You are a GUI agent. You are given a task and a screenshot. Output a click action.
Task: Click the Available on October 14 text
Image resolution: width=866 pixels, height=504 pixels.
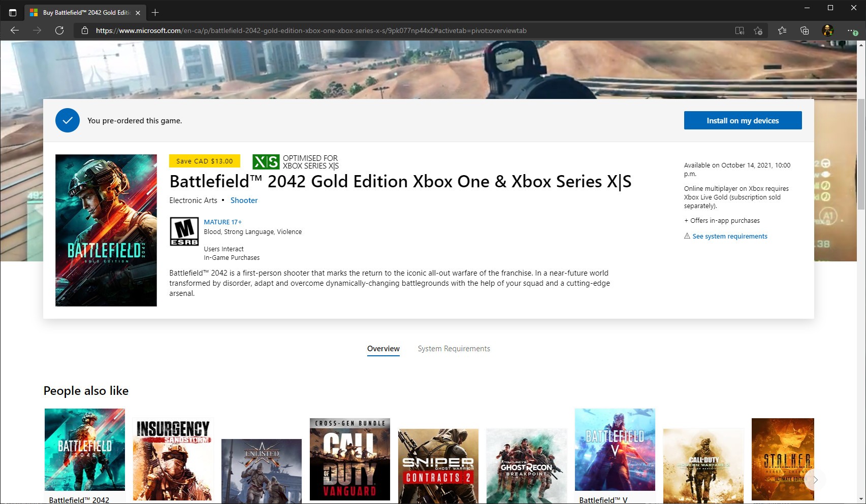click(737, 170)
